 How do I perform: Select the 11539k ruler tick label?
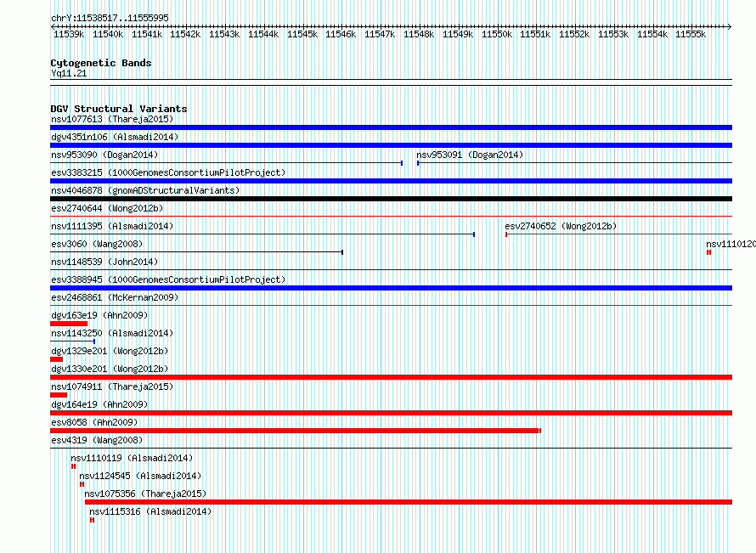tap(69, 34)
